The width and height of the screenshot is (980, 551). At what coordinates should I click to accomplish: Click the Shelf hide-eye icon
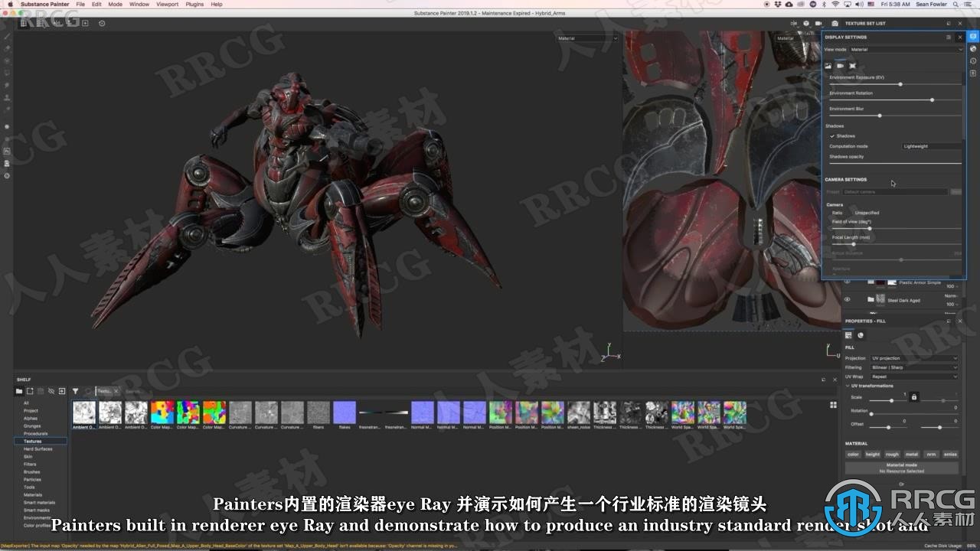click(51, 391)
